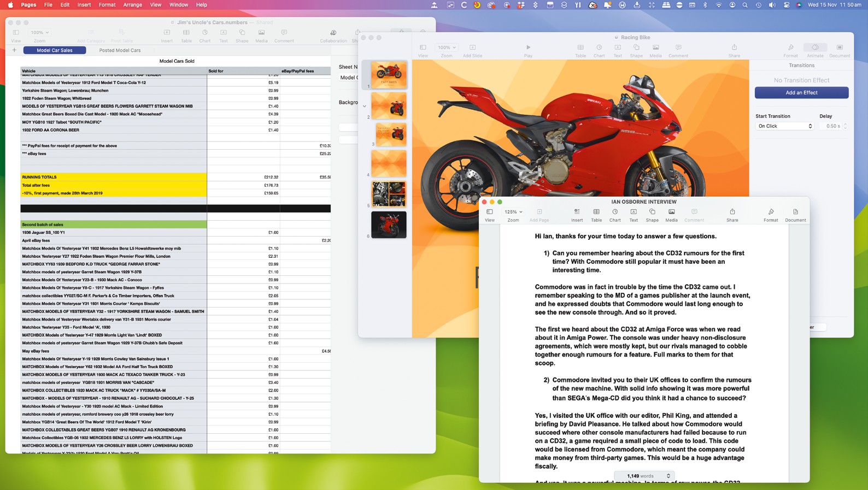Click the Delay stepper arrows
868x490 pixels.
(846, 126)
